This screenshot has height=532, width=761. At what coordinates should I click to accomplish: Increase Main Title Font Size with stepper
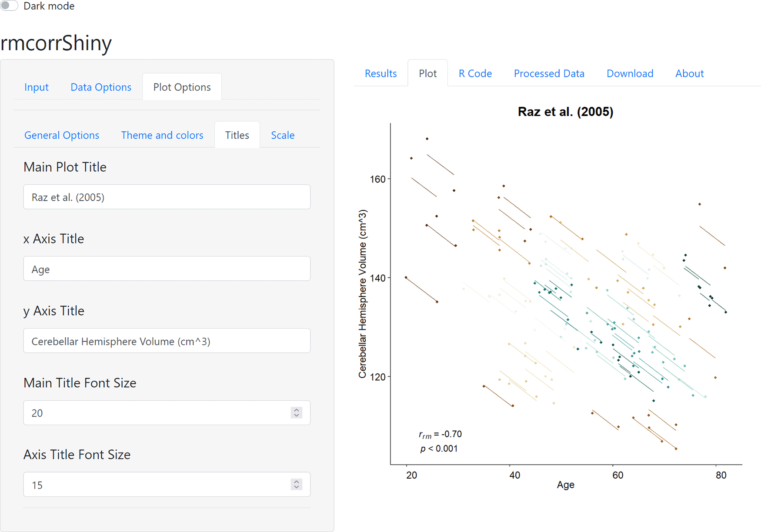[x=297, y=410]
